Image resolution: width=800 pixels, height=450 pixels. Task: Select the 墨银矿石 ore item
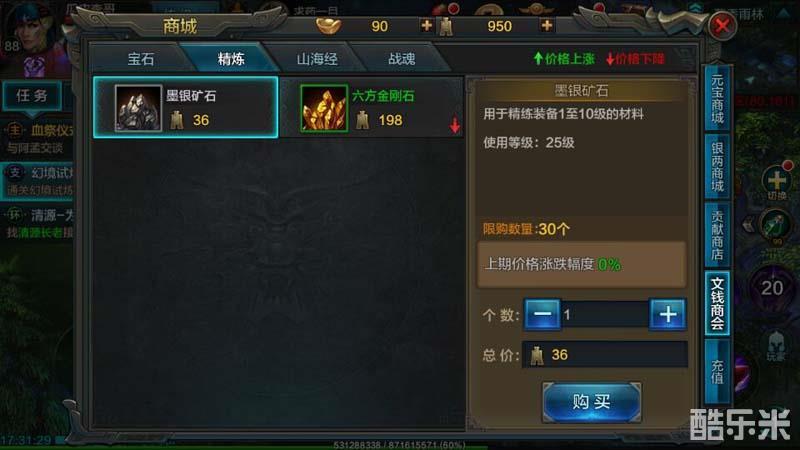pos(186,108)
